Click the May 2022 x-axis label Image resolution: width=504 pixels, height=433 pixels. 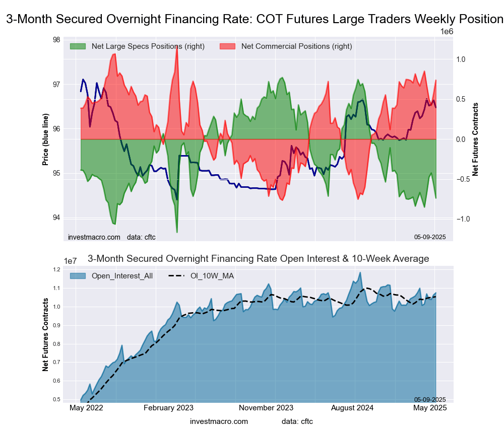click(x=84, y=408)
